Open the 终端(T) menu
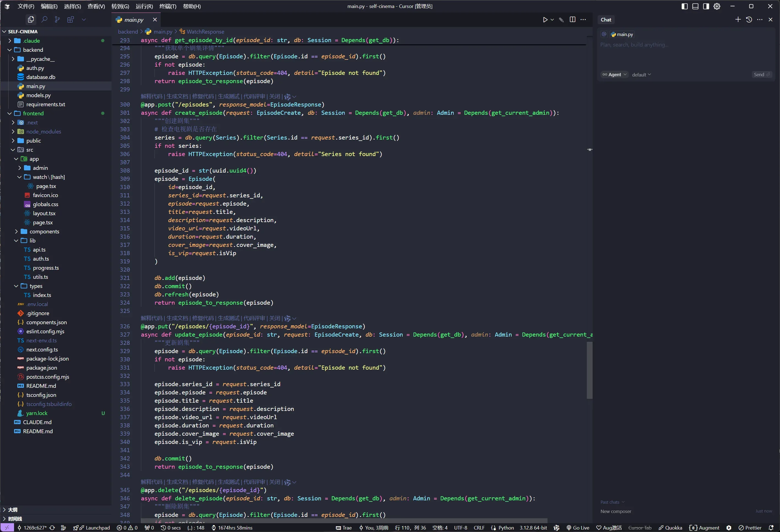Image resolution: width=780 pixels, height=532 pixels. (168, 6)
